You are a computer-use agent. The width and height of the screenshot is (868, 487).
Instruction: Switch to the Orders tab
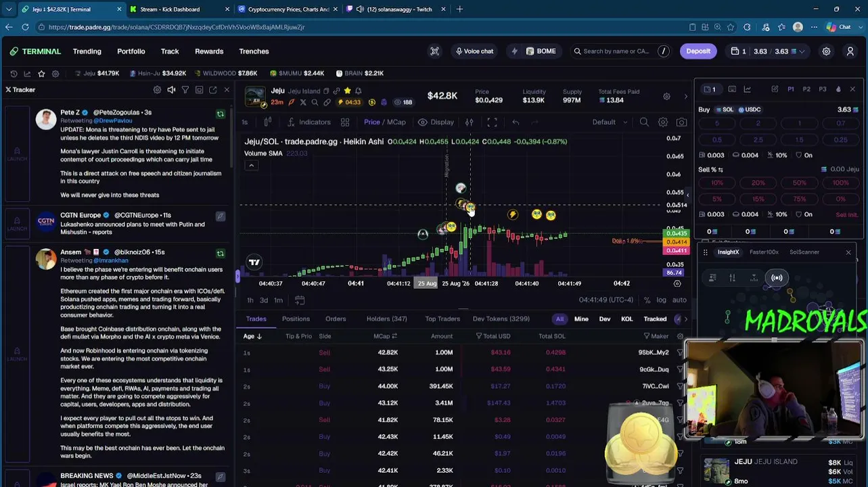336,319
